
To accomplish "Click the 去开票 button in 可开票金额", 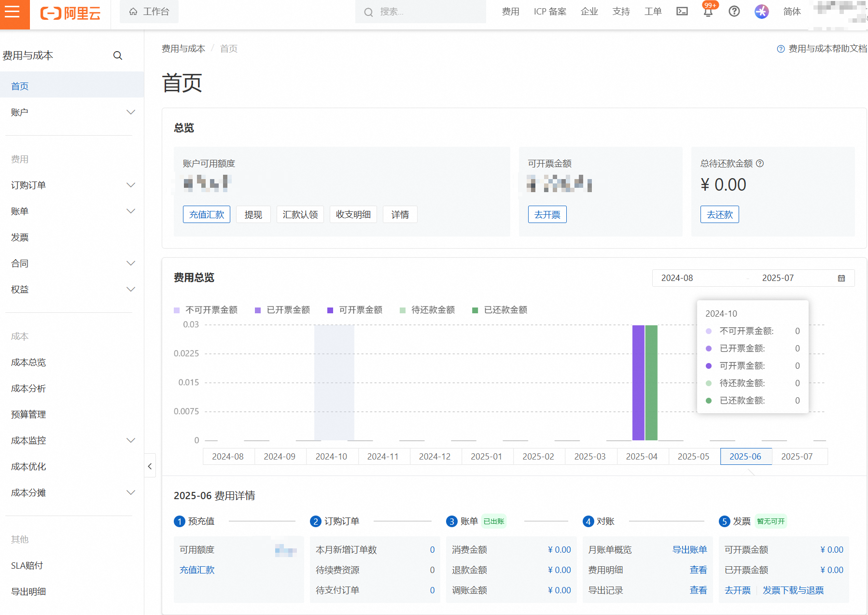I will tap(547, 214).
